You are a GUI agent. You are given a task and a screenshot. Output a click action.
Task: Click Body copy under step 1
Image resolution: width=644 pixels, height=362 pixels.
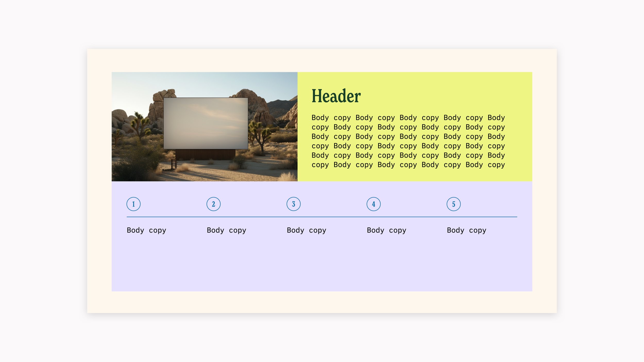point(147,230)
